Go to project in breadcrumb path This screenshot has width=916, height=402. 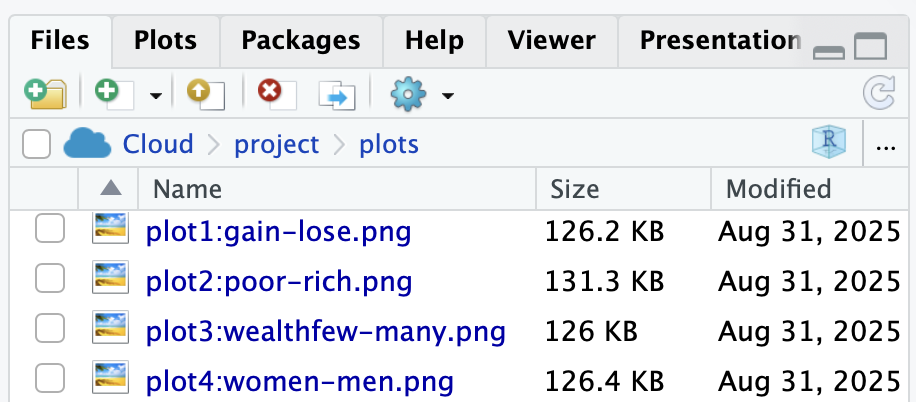click(277, 145)
